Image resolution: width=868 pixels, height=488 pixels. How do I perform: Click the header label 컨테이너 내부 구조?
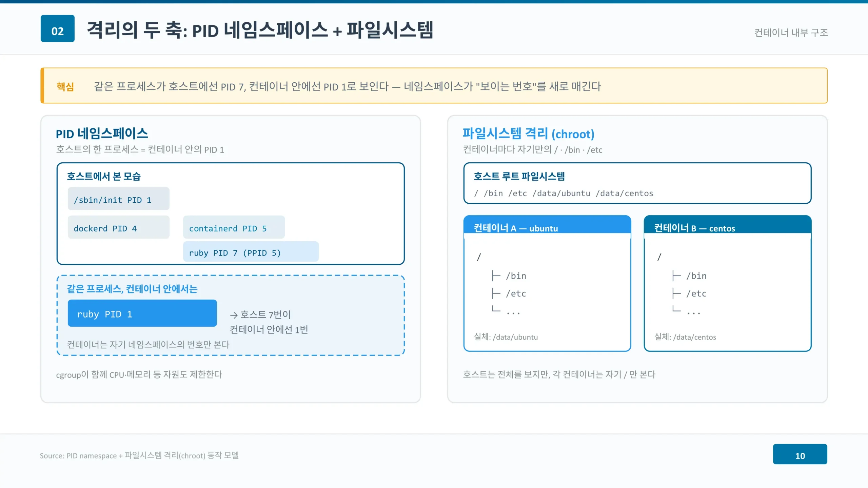791,33
